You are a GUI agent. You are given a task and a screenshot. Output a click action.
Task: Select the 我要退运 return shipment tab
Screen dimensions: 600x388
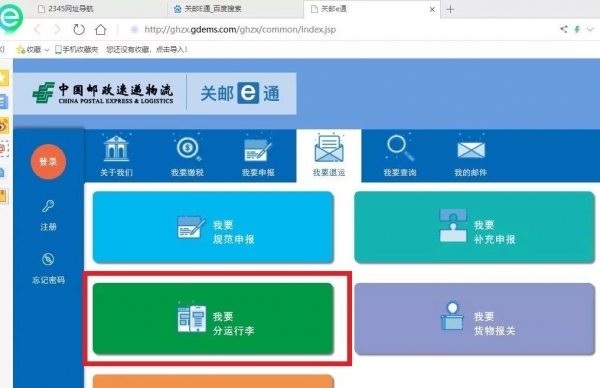click(329, 156)
